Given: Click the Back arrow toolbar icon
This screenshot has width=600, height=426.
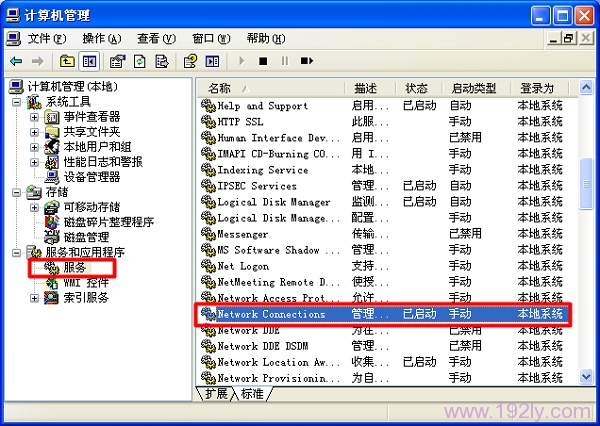Looking at the screenshot, I should click(16, 61).
